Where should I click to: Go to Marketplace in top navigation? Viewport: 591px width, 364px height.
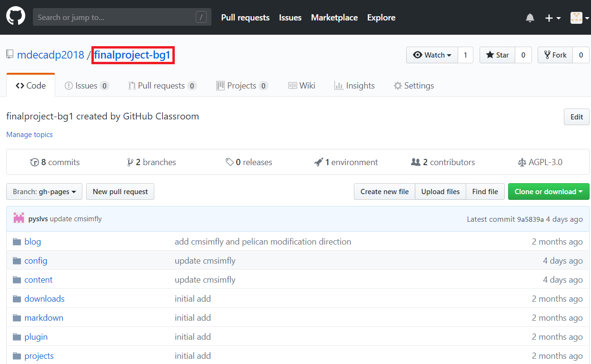[x=334, y=18]
